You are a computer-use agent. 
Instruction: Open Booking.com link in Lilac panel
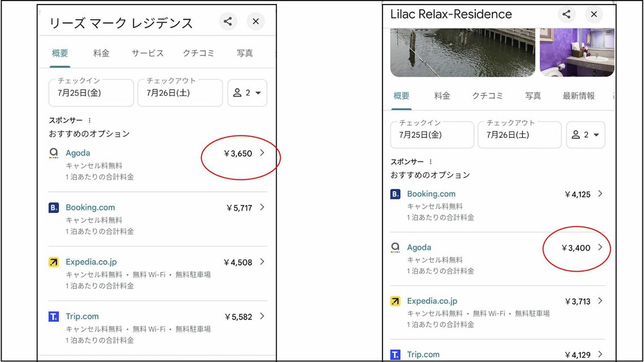click(x=431, y=194)
